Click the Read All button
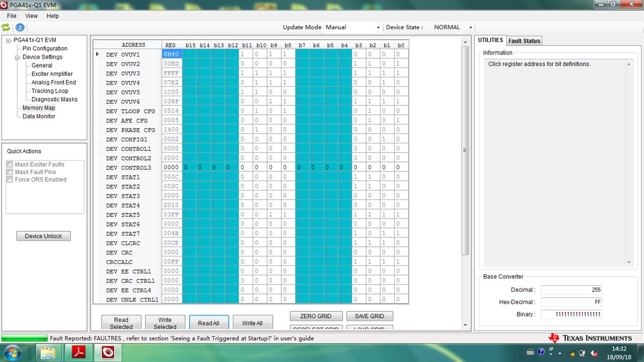644x362 pixels. [208, 323]
